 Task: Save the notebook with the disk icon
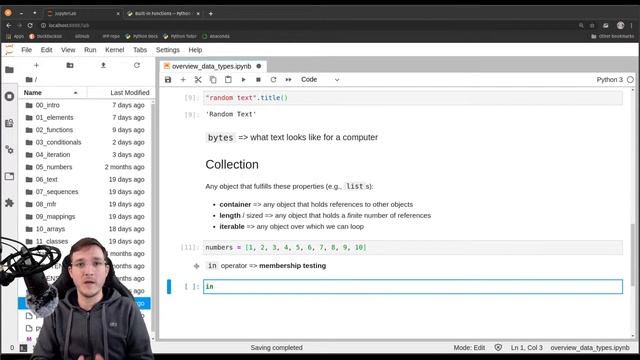168,80
